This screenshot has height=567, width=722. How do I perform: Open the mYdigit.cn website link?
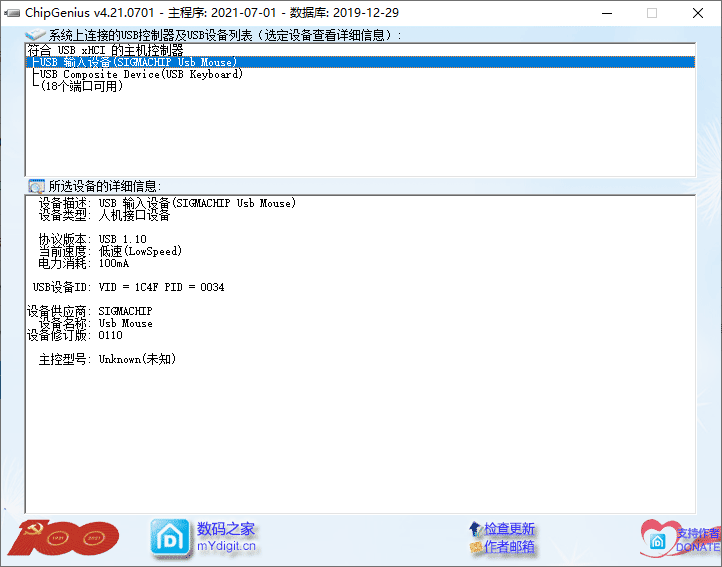pos(226,546)
